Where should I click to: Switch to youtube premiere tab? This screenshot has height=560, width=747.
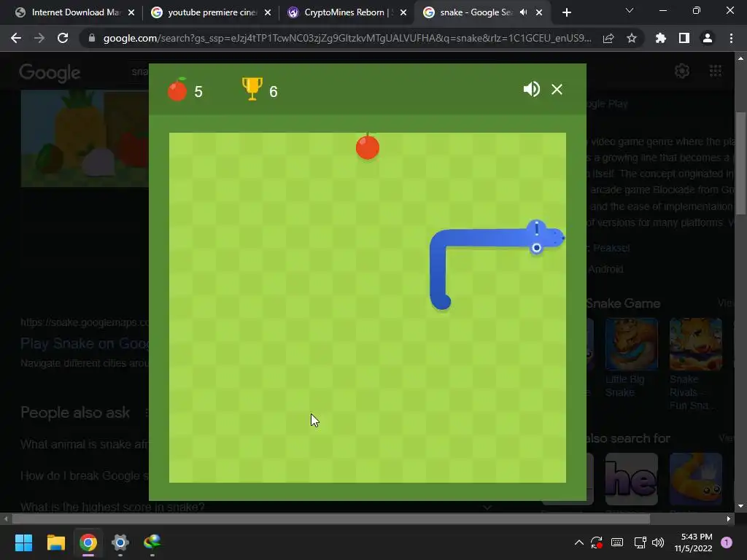[212, 12]
